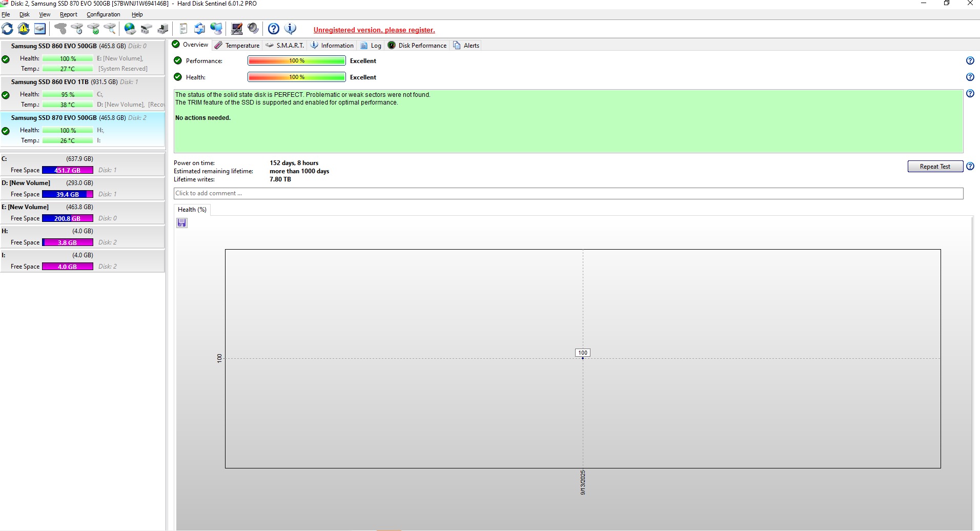Click the blue Refresh arrows toolbar icon

coord(8,29)
